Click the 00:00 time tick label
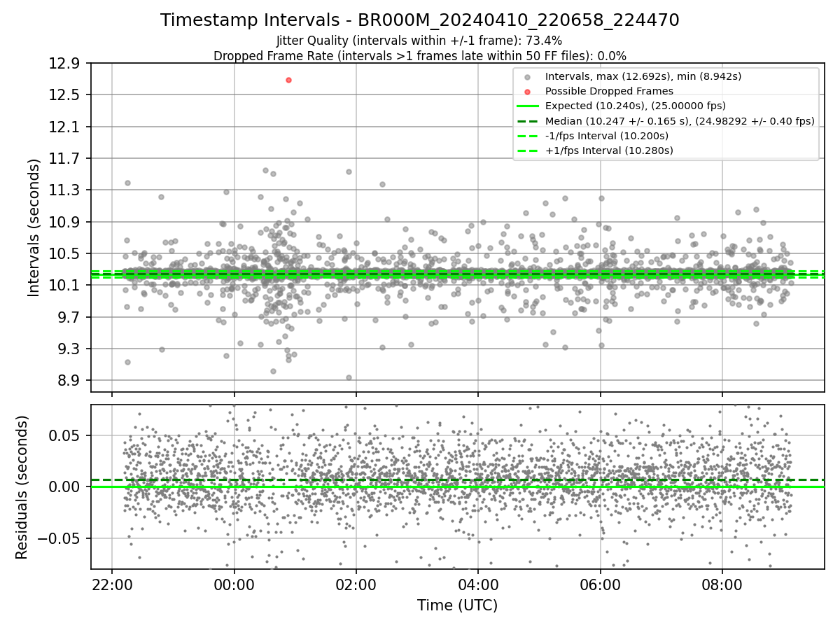840x630 pixels. tap(234, 584)
